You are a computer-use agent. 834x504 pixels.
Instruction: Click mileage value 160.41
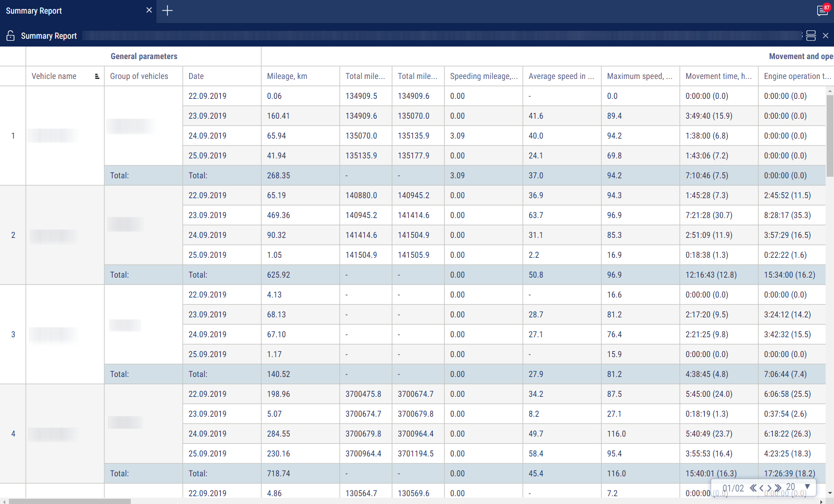(x=278, y=116)
